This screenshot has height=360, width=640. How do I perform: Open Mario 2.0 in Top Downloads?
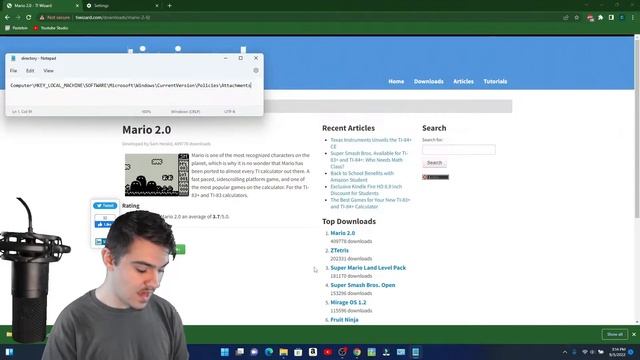click(342, 233)
